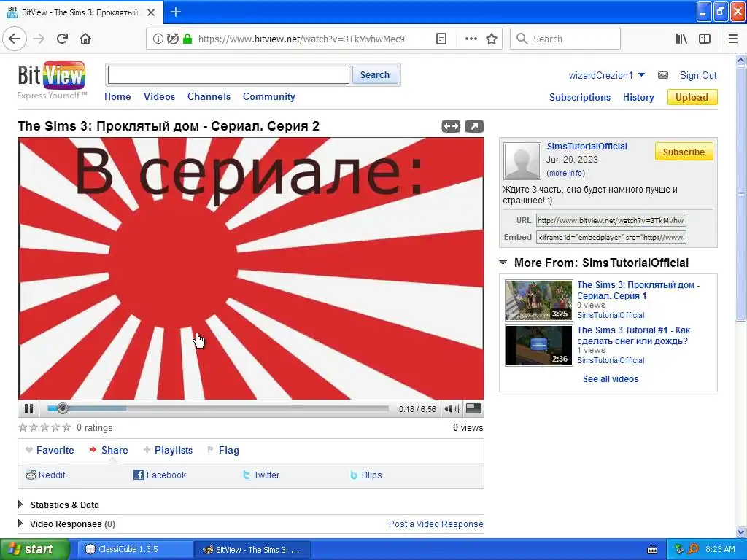Click inside the BitView search field
This screenshot has width=747, height=560.
pyautogui.click(x=228, y=75)
